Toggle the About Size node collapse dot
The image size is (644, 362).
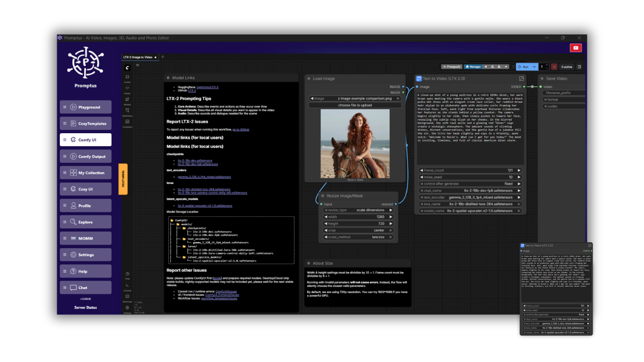tap(308, 263)
